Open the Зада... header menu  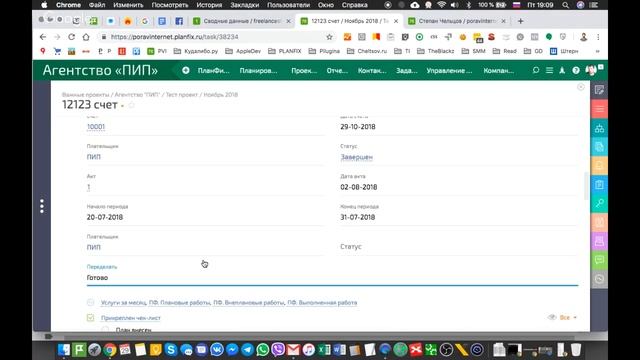pos(407,71)
